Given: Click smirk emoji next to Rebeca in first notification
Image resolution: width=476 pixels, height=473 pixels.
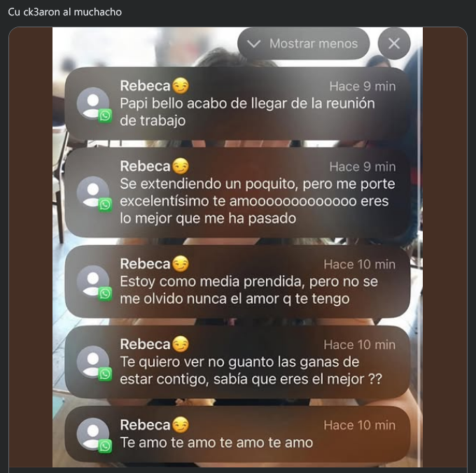Looking at the screenshot, I should (181, 85).
